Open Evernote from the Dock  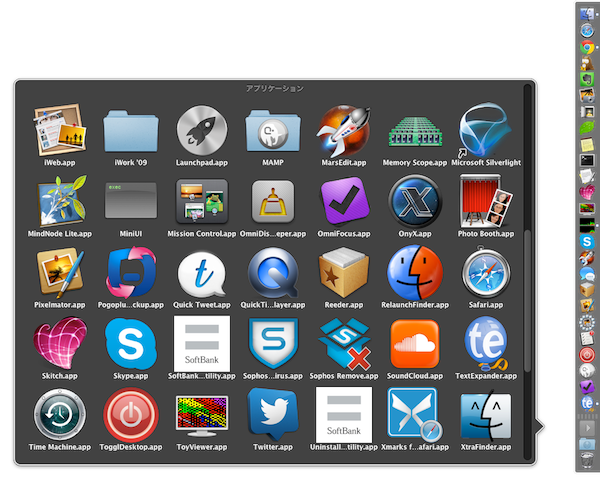587,80
